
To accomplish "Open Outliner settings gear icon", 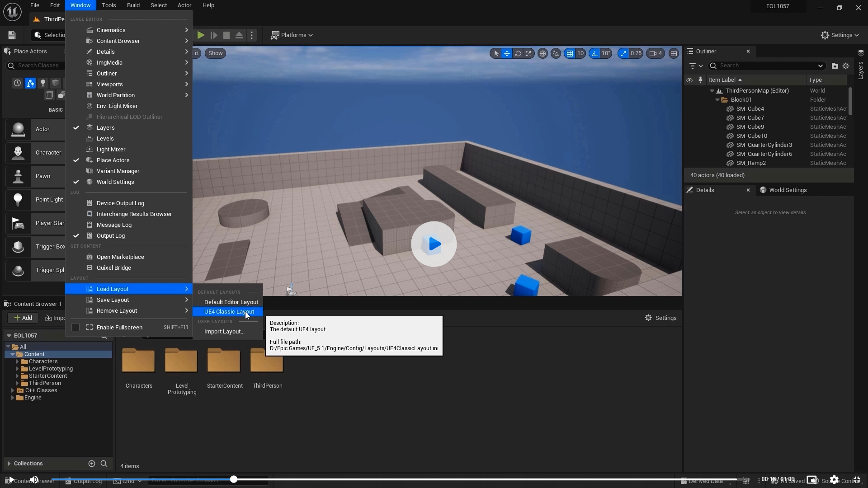I will [x=846, y=66].
